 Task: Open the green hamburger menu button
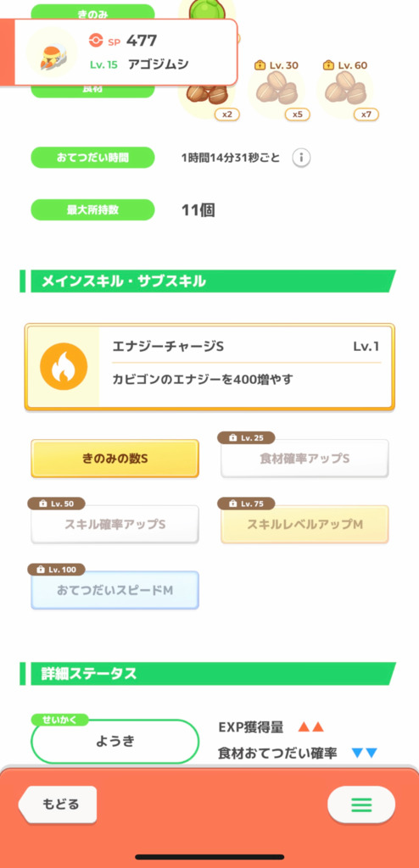coord(361,804)
